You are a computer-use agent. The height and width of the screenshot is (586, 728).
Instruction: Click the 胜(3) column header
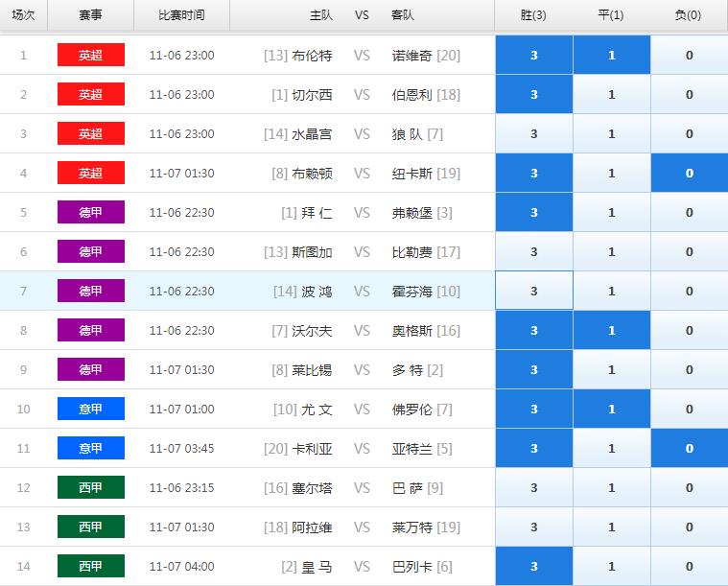(x=533, y=15)
